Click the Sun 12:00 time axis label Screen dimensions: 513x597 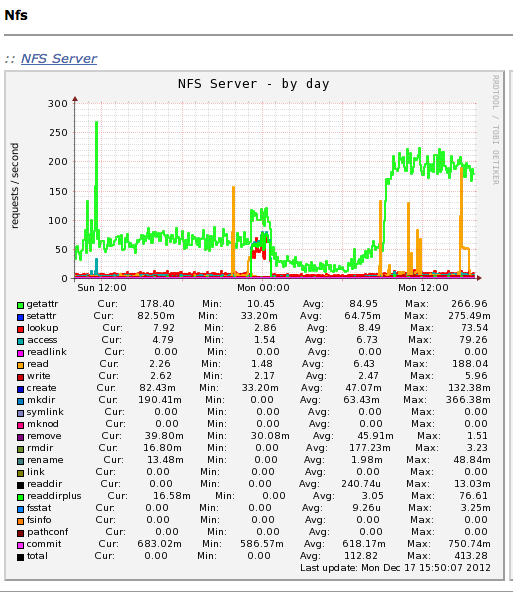(x=102, y=288)
